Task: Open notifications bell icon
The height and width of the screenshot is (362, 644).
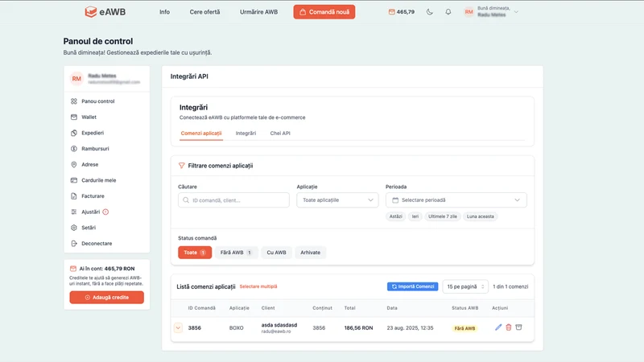Action: point(448,12)
